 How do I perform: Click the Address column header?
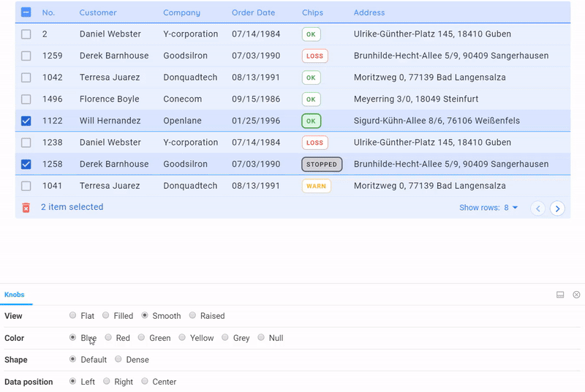click(369, 12)
